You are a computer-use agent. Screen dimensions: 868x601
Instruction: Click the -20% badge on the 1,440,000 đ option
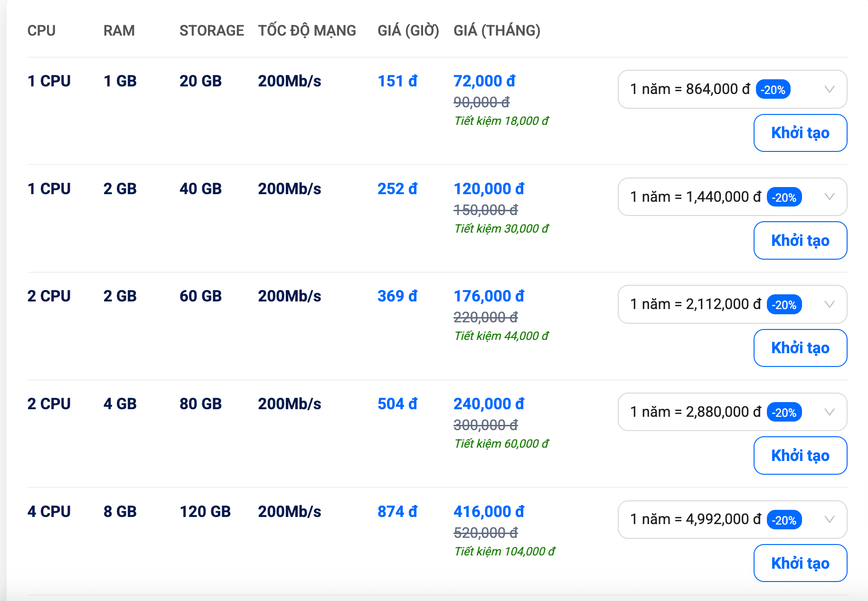pyautogui.click(x=784, y=197)
